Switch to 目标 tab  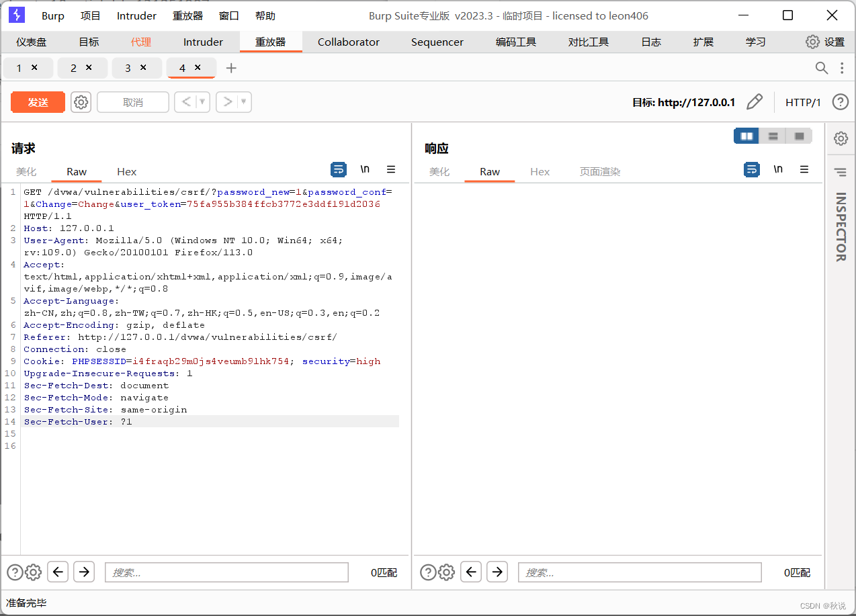89,42
